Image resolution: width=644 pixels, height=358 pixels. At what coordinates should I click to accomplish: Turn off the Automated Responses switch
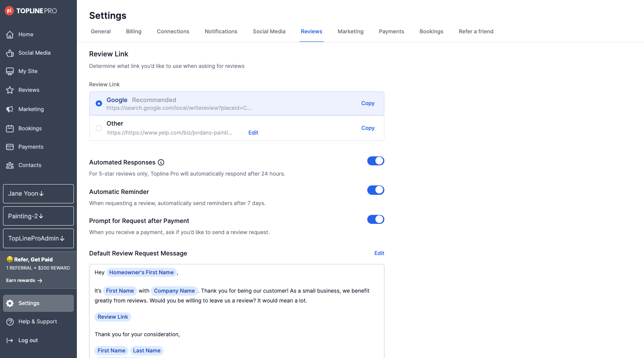click(376, 161)
